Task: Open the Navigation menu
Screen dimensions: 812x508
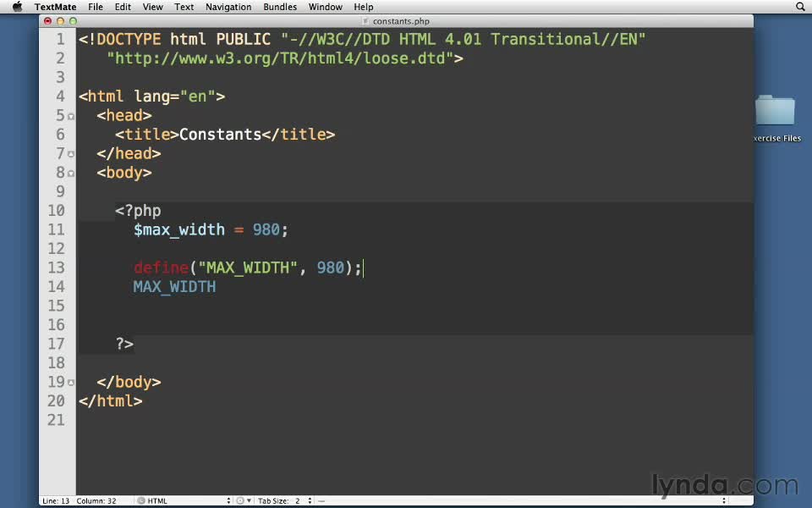Action: click(x=228, y=7)
